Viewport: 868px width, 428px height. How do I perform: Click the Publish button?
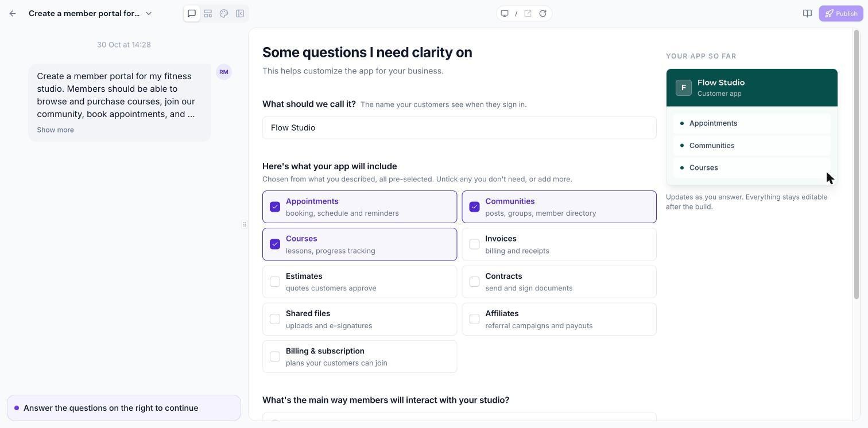(x=841, y=13)
